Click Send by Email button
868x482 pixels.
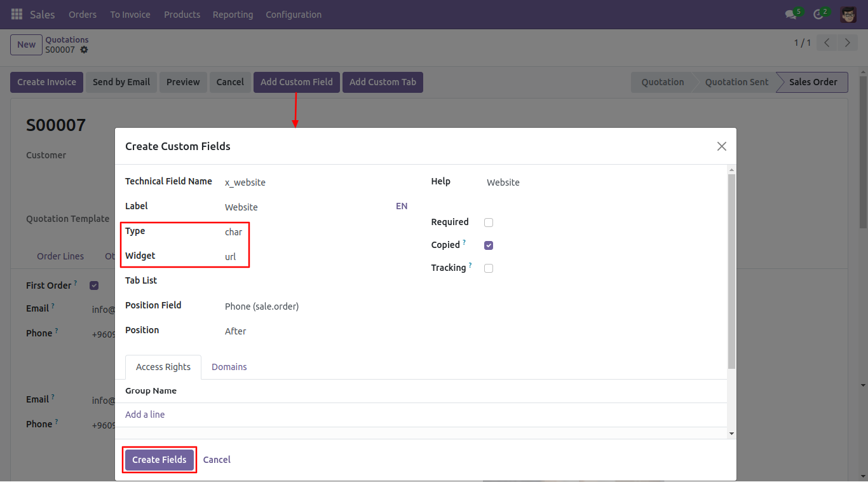pyautogui.click(x=121, y=82)
